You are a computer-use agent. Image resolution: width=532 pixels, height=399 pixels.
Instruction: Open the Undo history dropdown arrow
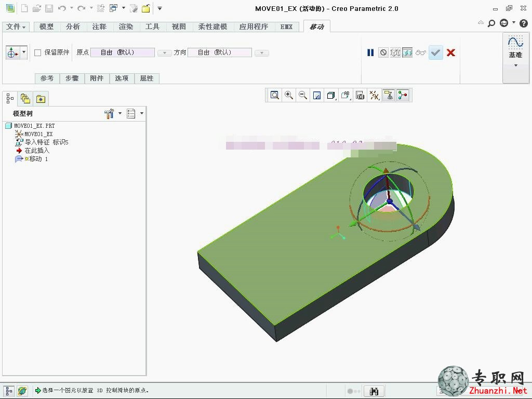click(x=72, y=8)
